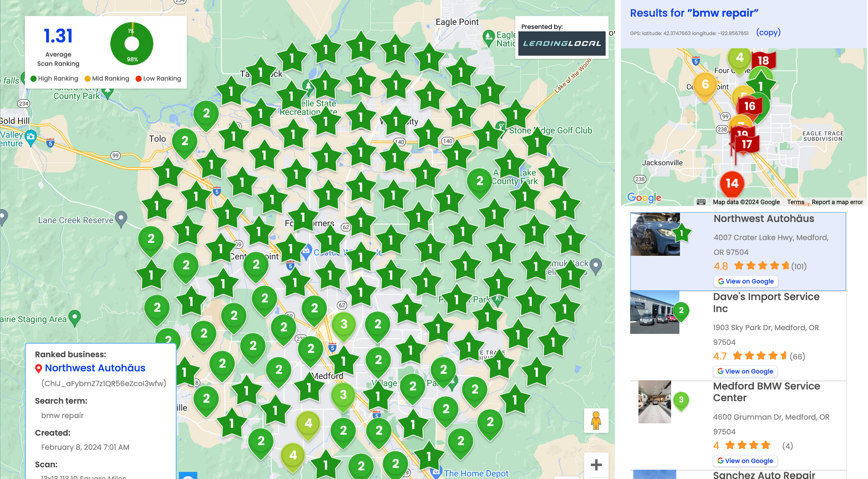
Task: Open mini map keyboard shortcuts icon
Action: pos(701,202)
